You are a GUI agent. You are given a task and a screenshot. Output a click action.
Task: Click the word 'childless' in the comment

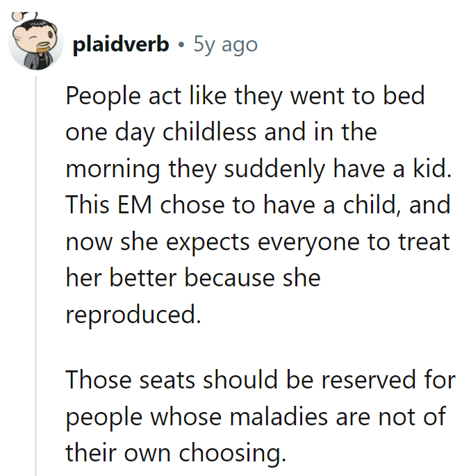pyautogui.click(x=209, y=132)
